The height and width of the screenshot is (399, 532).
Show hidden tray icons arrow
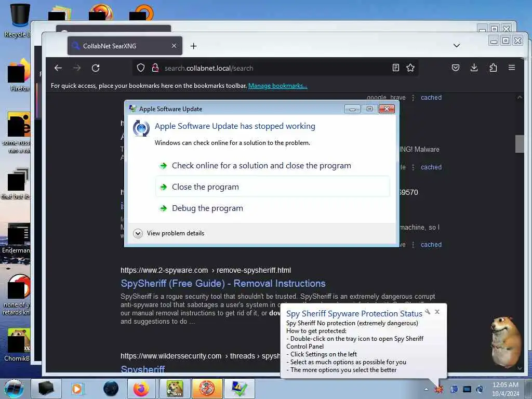click(x=426, y=389)
